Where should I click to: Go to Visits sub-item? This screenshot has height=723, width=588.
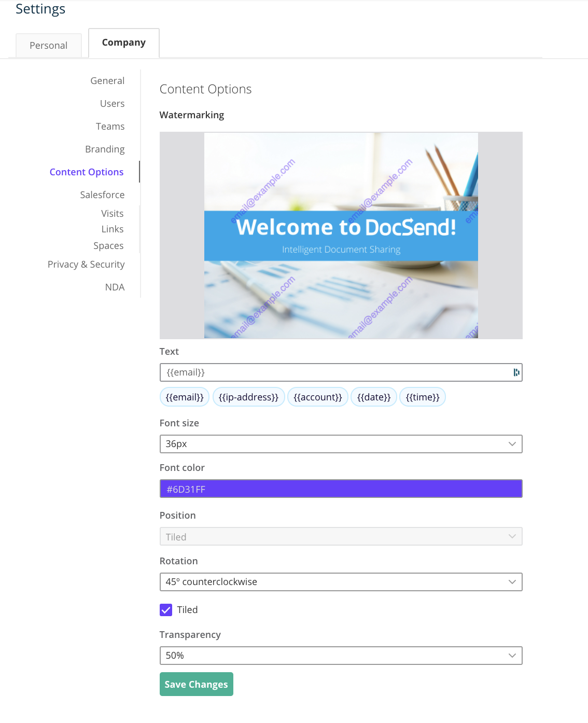[113, 214]
